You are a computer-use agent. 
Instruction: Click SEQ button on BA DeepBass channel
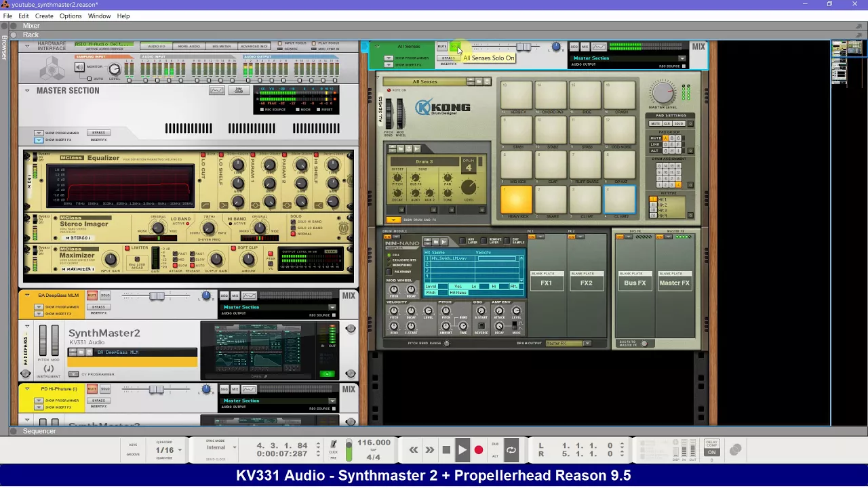pyautogui.click(x=224, y=296)
